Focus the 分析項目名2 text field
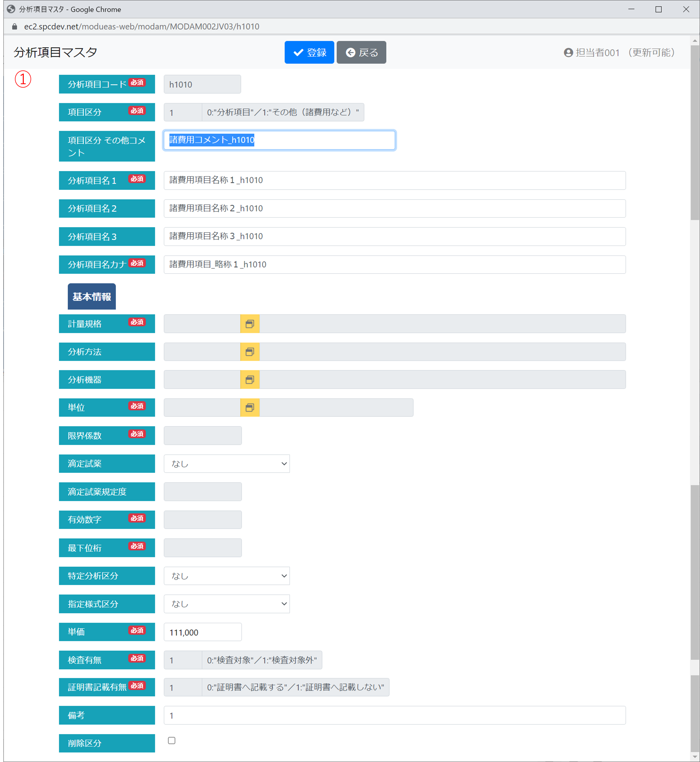 395,208
